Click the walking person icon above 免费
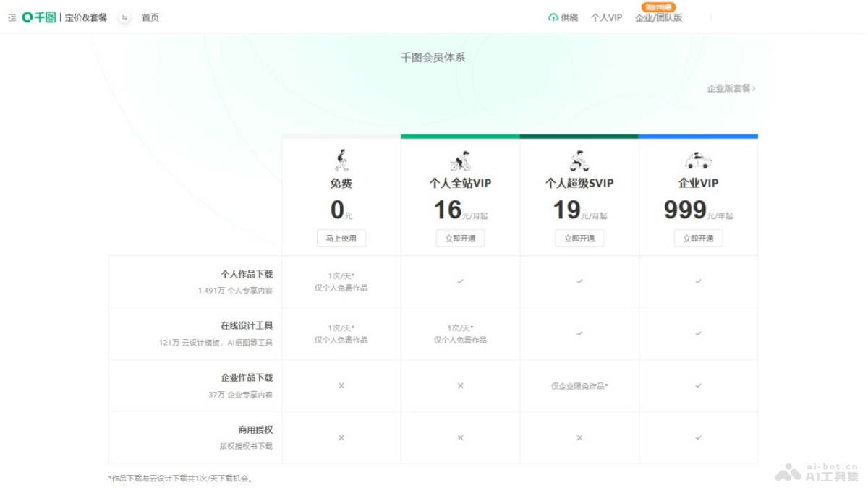 tap(341, 160)
